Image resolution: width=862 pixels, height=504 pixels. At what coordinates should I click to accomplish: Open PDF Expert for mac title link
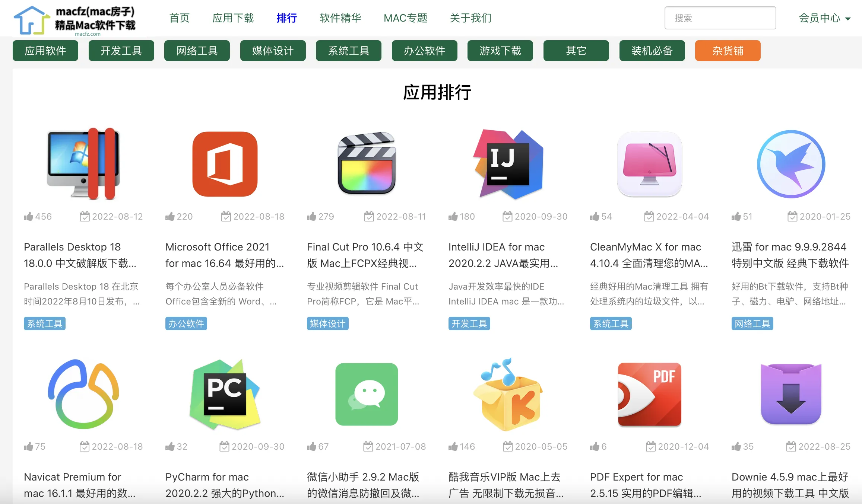[646, 485]
